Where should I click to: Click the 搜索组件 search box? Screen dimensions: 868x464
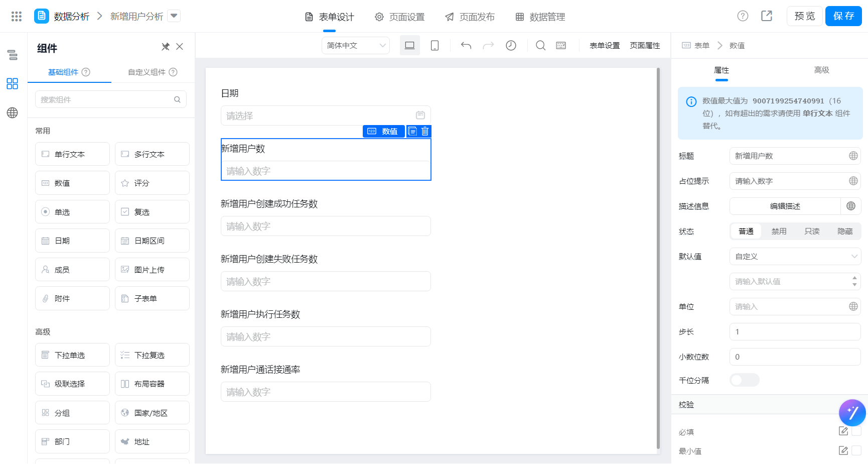tap(111, 99)
